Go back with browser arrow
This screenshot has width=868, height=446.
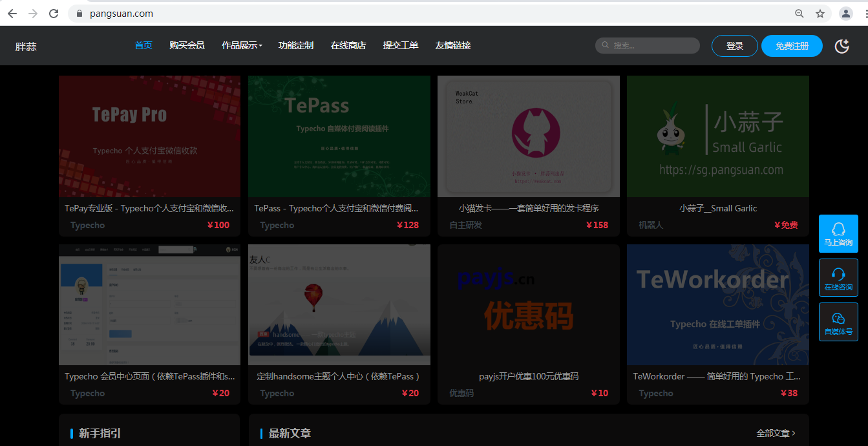tap(12, 14)
